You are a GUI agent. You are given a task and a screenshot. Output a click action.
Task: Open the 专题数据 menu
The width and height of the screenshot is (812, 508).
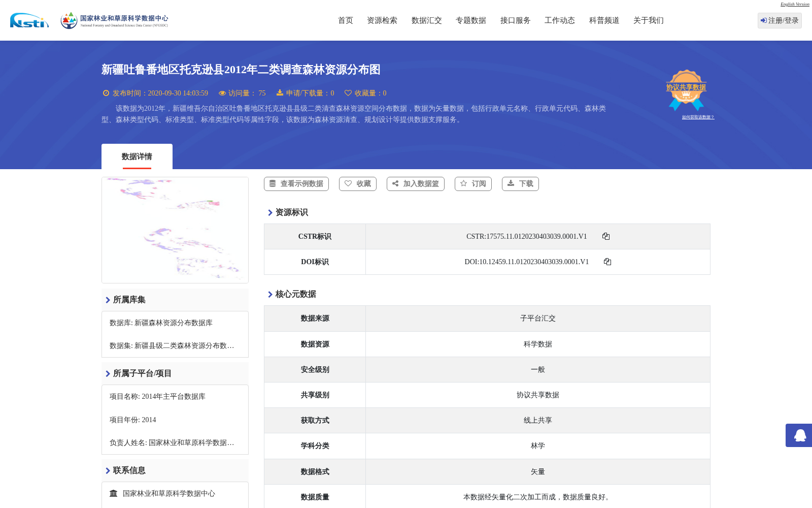coord(471,20)
